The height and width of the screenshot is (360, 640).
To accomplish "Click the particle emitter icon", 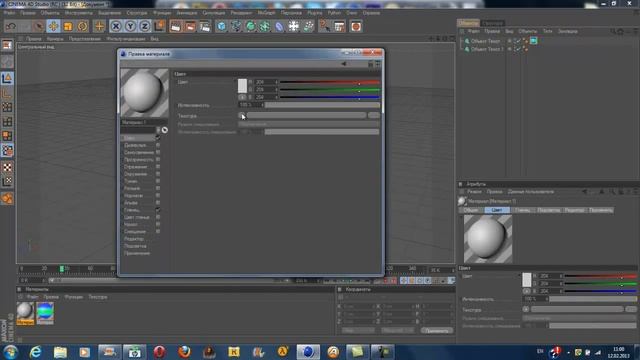I will pos(308,27).
